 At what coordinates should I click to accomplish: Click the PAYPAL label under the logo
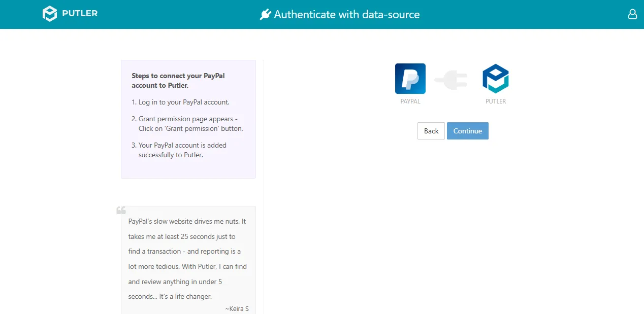[x=410, y=101]
